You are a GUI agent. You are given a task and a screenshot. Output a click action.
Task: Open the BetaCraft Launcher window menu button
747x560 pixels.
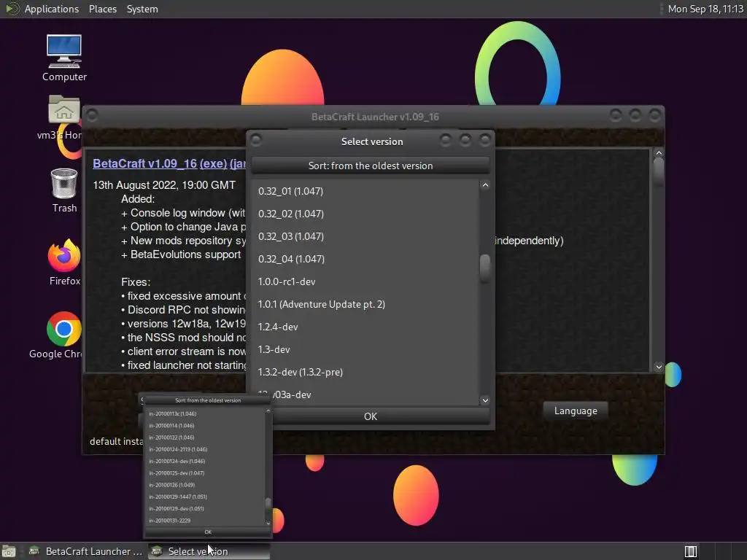pyautogui.click(x=93, y=115)
